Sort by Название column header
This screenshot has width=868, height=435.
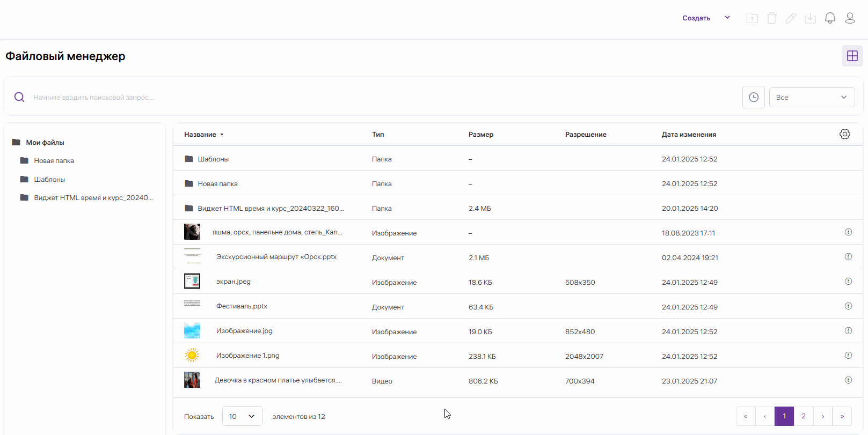pos(200,135)
